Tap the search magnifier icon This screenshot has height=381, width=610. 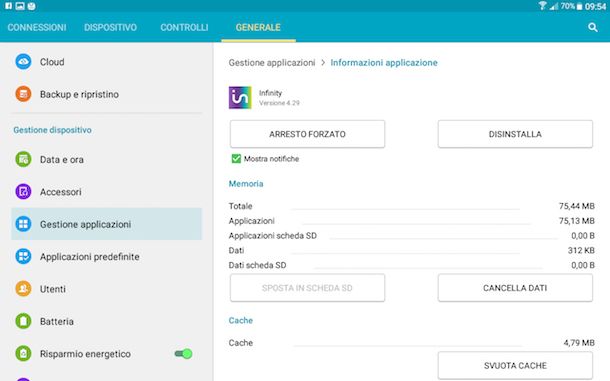[x=592, y=27]
